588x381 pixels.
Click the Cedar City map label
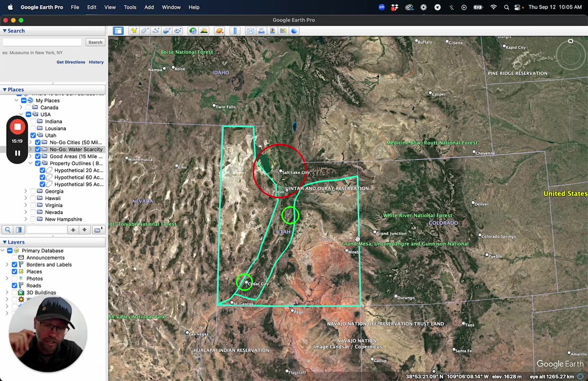[x=259, y=284]
